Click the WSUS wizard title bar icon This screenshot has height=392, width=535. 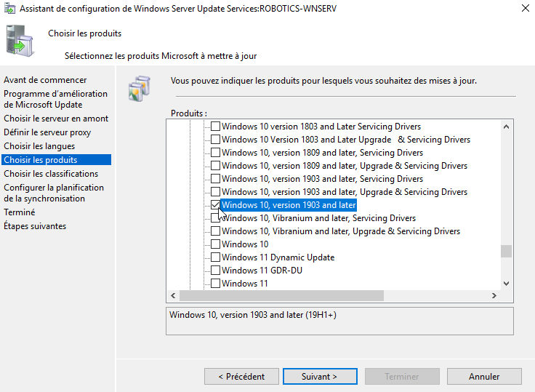coord(9,8)
